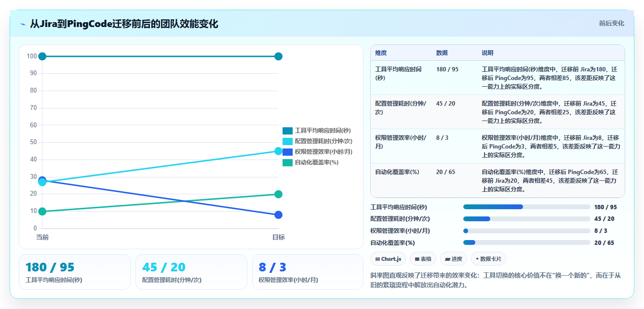Screen dimensions: 644x309
Task: Click the blue data point at 8 above 目标
Action: (278, 215)
